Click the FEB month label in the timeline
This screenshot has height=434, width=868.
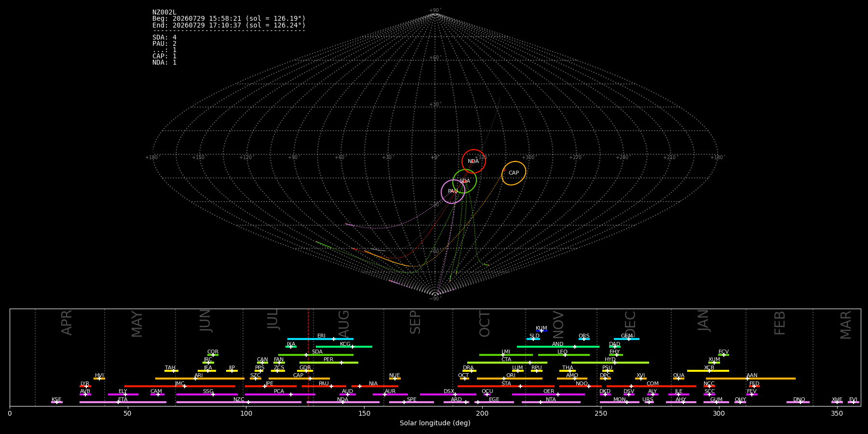pyautogui.click(x=780, y=323)
